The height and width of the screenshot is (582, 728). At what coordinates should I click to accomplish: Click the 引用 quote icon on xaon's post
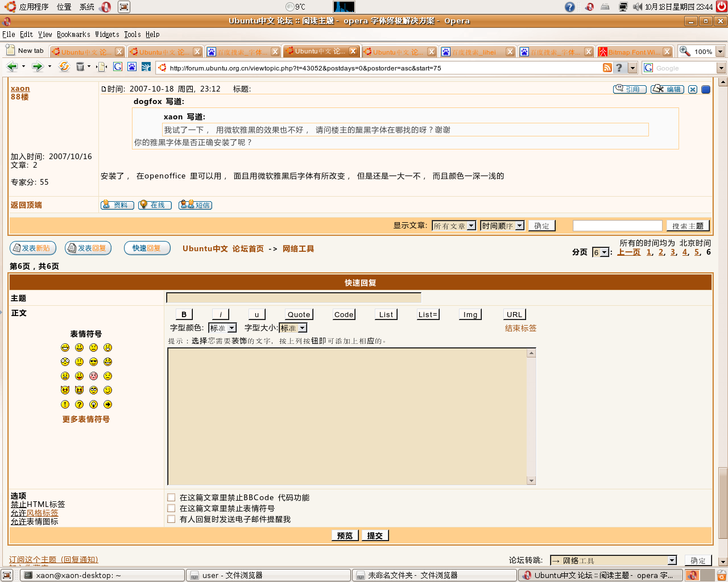coord(630,89)
